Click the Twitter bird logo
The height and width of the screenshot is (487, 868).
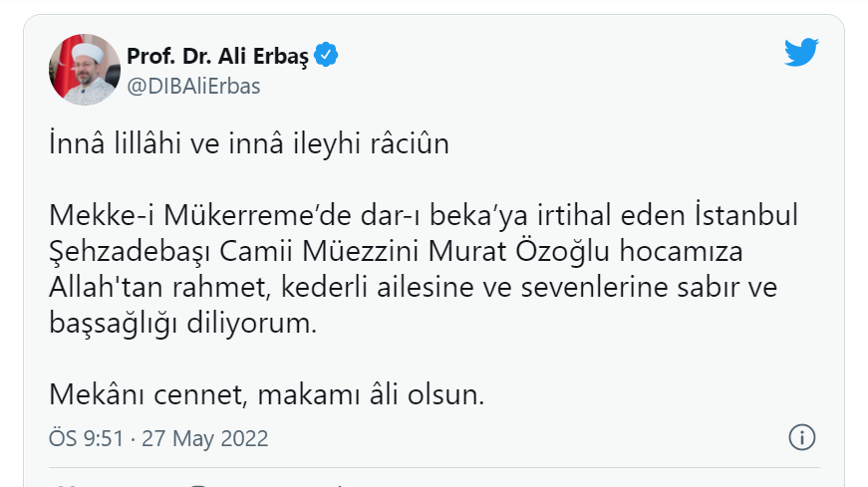tap(800, 53)
